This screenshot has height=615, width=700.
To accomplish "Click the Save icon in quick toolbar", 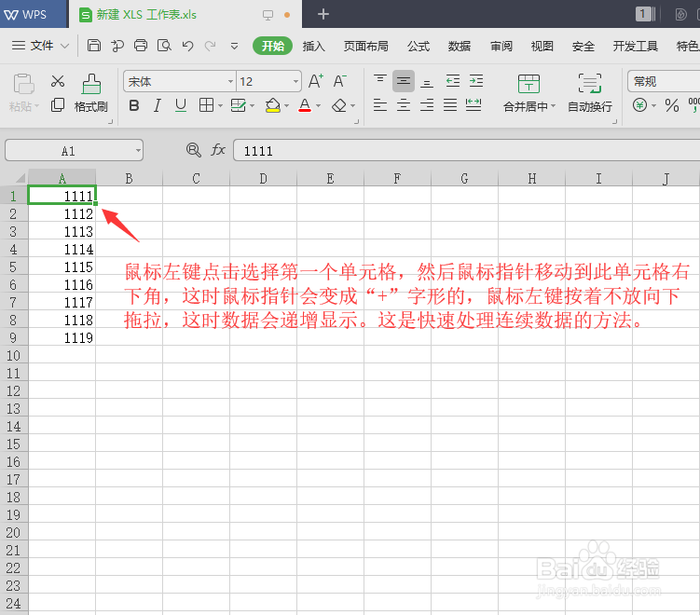I will [94, 46].
